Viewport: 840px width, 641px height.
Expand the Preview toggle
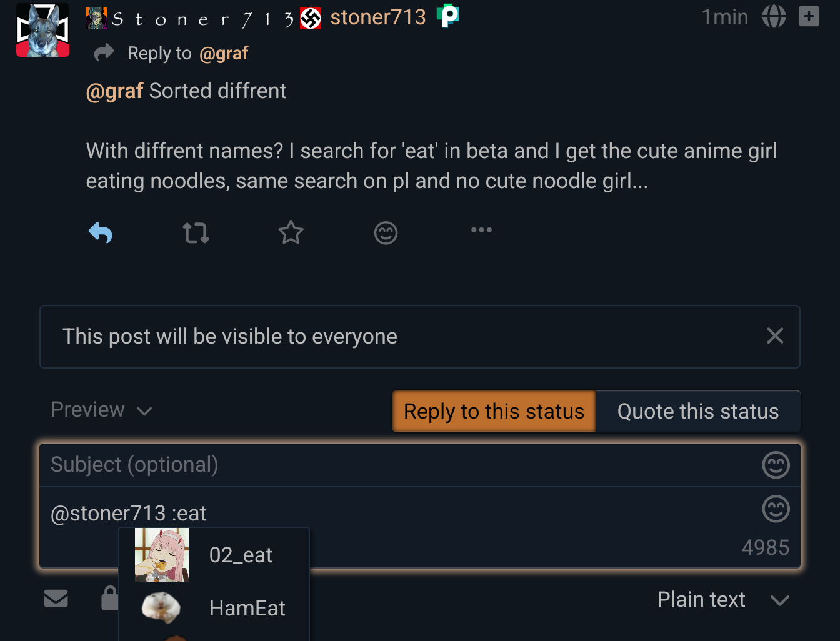[x=101, y=410]
